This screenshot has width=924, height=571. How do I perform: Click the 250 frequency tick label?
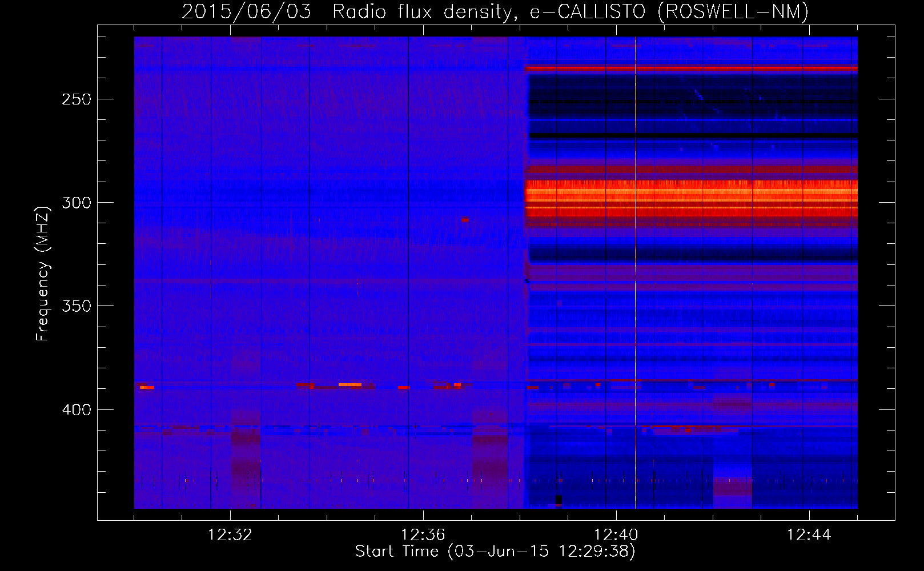77,99
